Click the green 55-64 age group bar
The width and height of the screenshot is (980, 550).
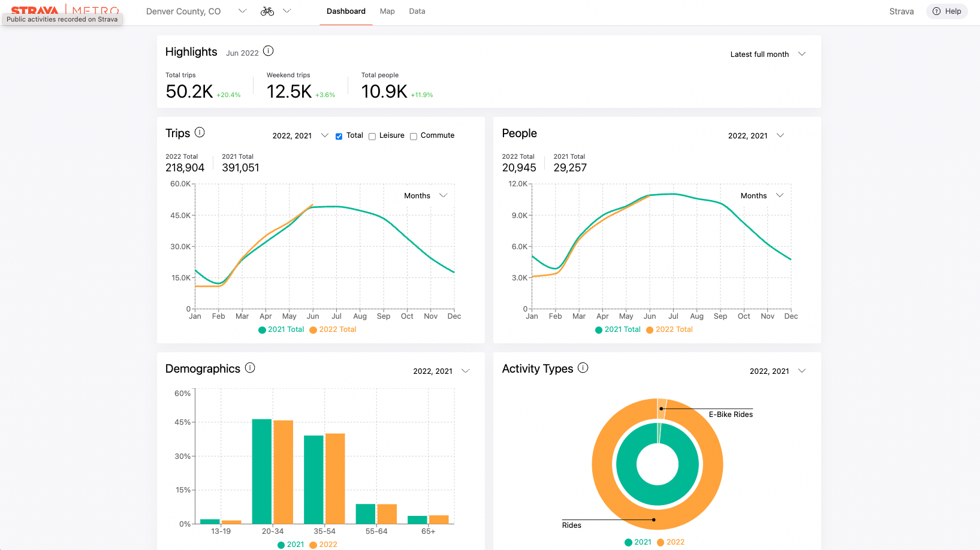tap(366, 514)
